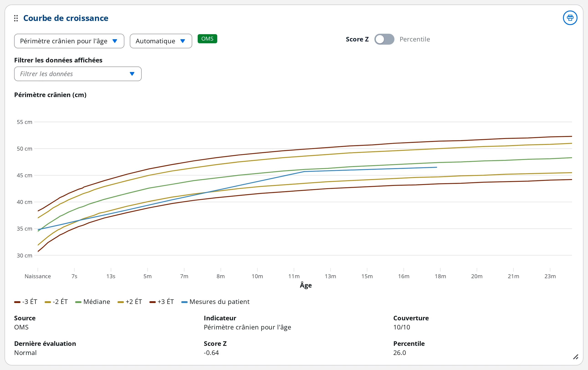Image resolution: width=588 pixels, height=370 pixels.
Task: Click the Naissance tick on age axis
Action: tap(38, 276)
